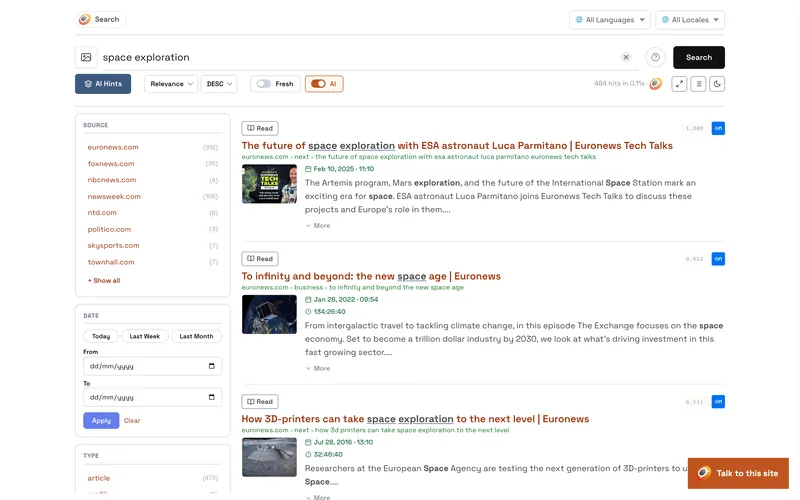The image size is (800, 500).
Task: Toggle the 'on' badge for first result
Action: coord(718,128)
